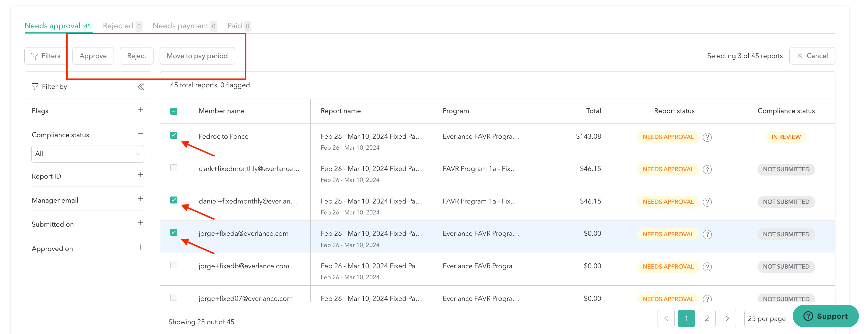Jump to page 2 of results
Viewport: 868px width, 334px height.
(x=707, y=318)
